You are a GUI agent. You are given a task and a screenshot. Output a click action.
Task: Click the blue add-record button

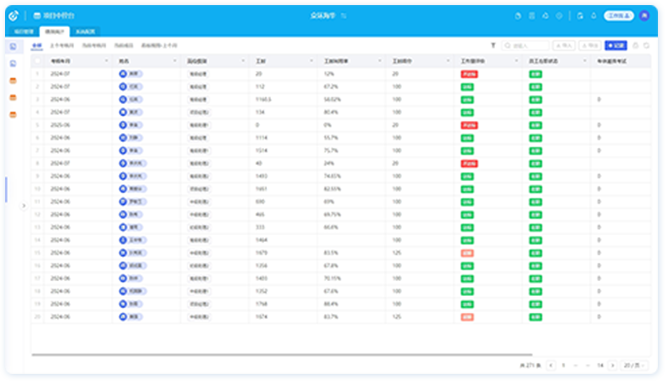coord(616,45)
